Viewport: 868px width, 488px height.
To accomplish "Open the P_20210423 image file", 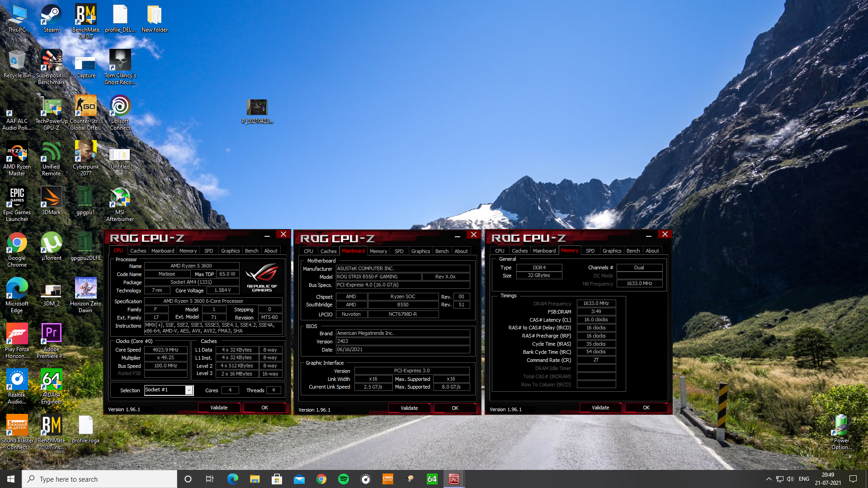I will click(x=257, y=111).
